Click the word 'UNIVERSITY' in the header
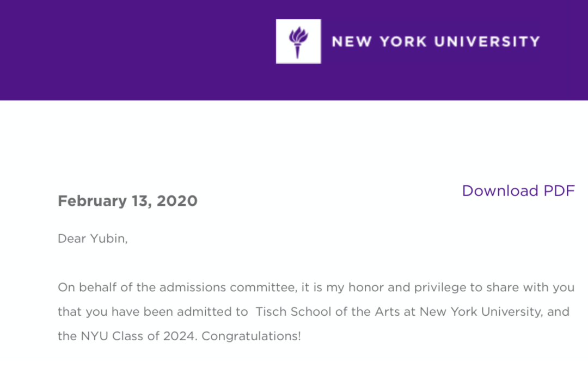Image resolution: width=588 pixels, height=374 pixels. pos(487,41)
